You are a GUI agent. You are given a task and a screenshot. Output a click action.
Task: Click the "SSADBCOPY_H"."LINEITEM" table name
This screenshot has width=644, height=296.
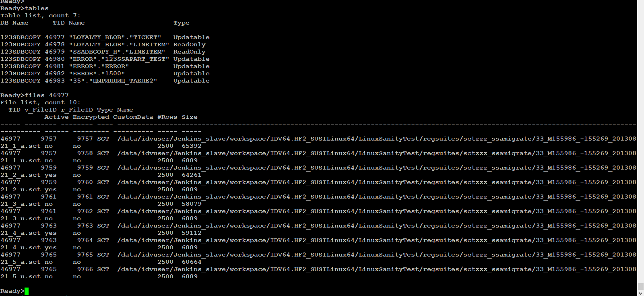tap(117, 52)
